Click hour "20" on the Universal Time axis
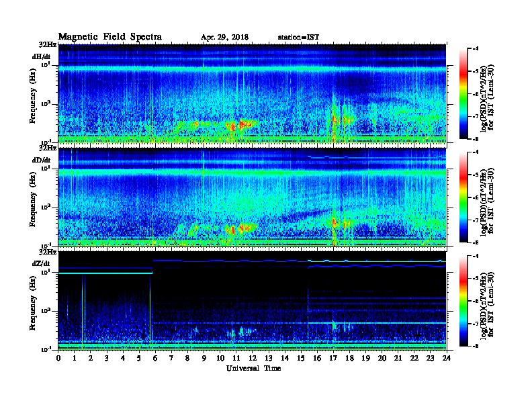The width and height of the screenshot is (532, 411). pyautogui.click(x=382, y=359)
